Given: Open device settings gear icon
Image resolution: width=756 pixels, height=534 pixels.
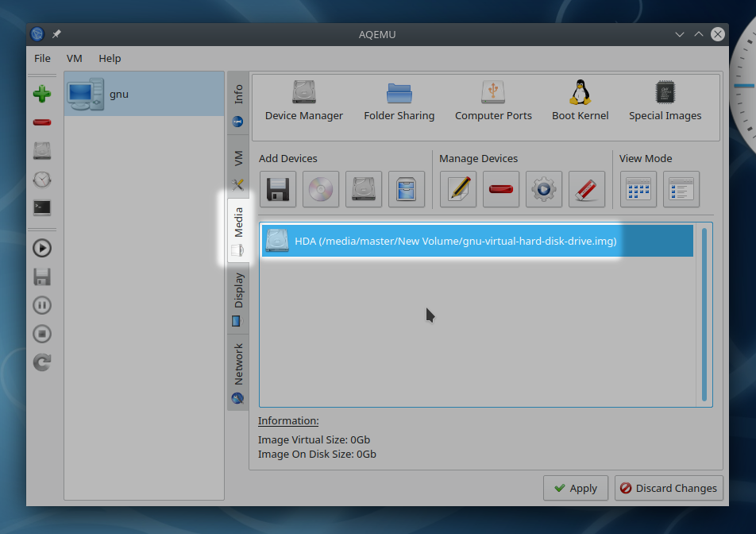Looking at the screenshot, I should tap(544, 189).
